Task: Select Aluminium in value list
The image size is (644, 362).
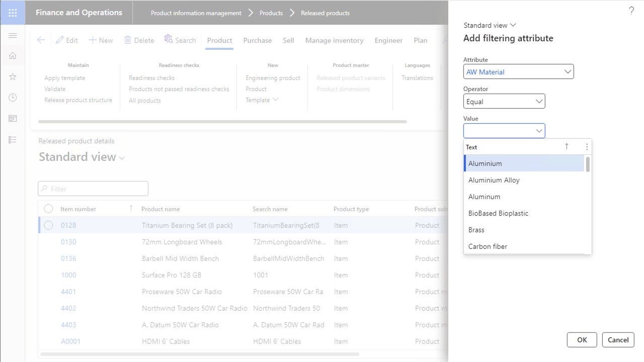Action: (524, 163)
